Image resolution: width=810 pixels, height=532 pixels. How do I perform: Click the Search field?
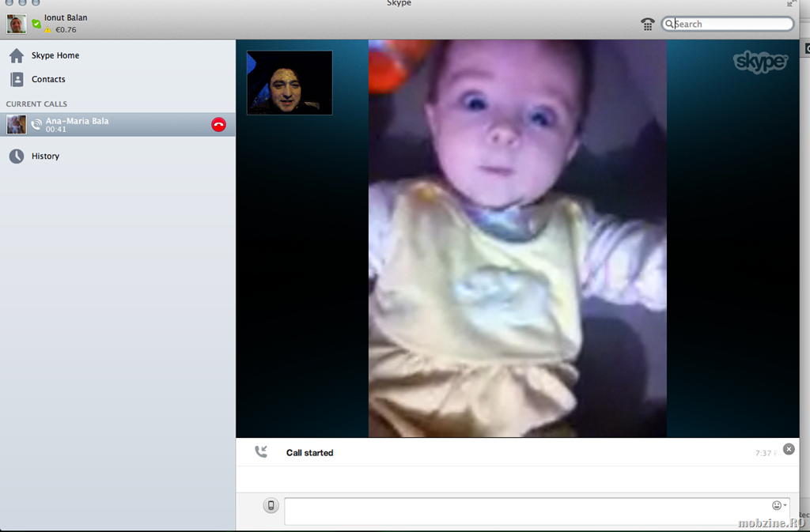click(x=728, y=24)
